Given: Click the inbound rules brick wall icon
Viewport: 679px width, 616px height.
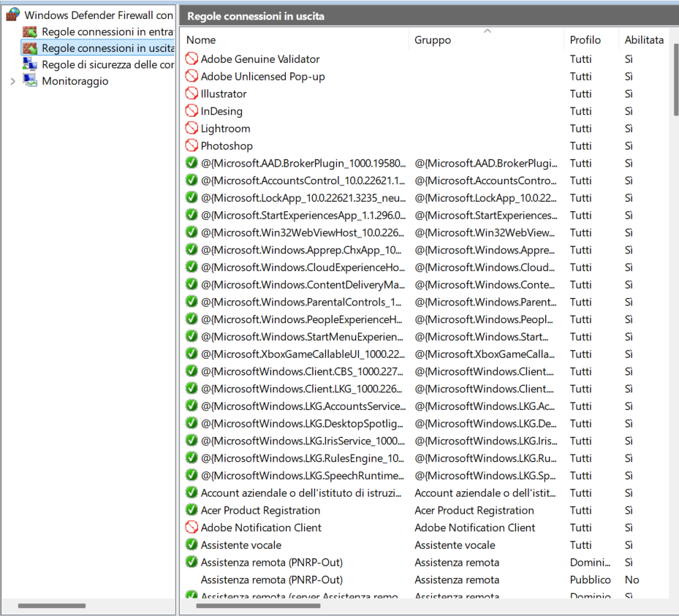Looking at the screenshot, I should point(30,31).
